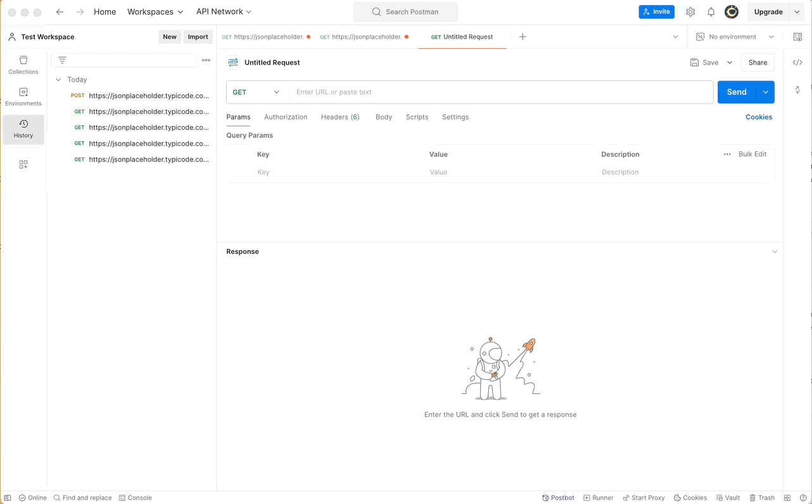Select the History sidebar item
Image resolution: width=812 pixels, height=504 pixels.
click(23, 129)
